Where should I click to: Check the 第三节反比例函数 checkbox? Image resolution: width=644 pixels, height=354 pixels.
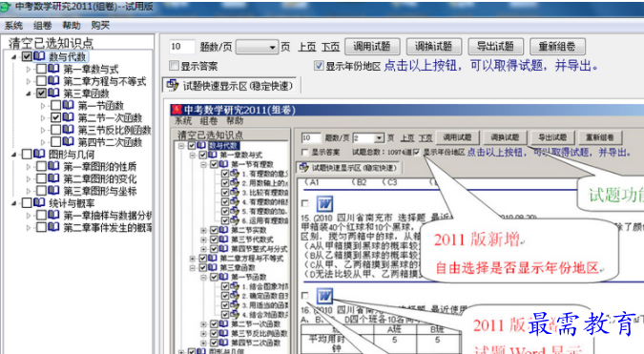pos(56,130)
